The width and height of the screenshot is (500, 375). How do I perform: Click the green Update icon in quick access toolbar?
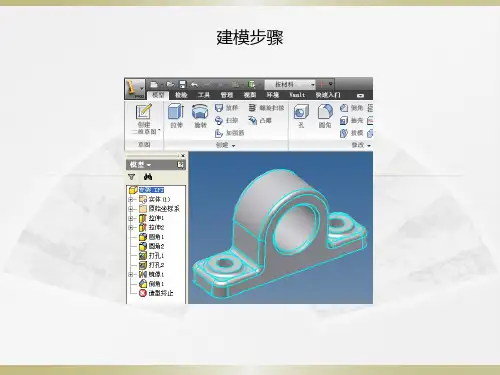pos(252,84)
